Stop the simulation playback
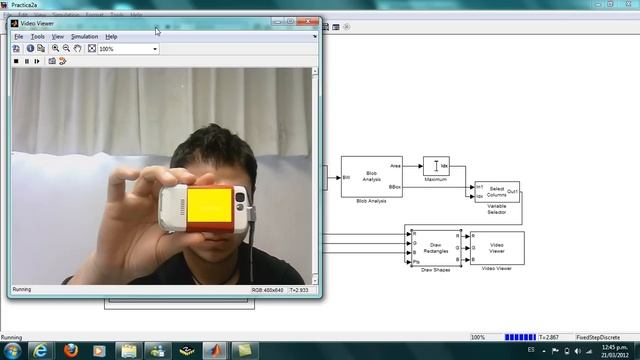The image size is (640, 360). 16,61
